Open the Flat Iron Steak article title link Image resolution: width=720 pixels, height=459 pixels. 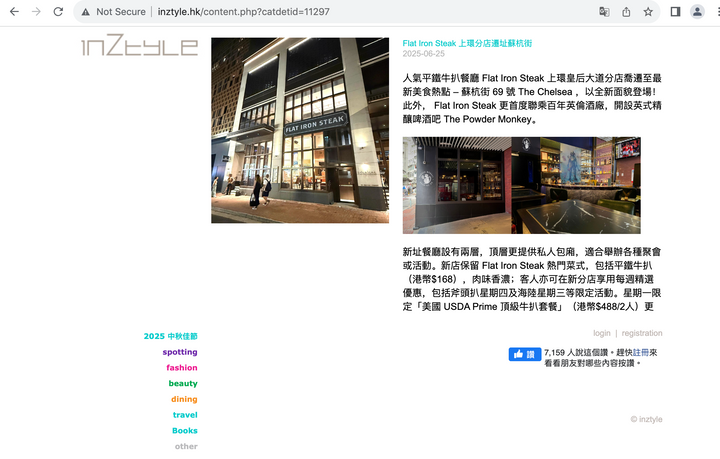[x=467, y=43]
